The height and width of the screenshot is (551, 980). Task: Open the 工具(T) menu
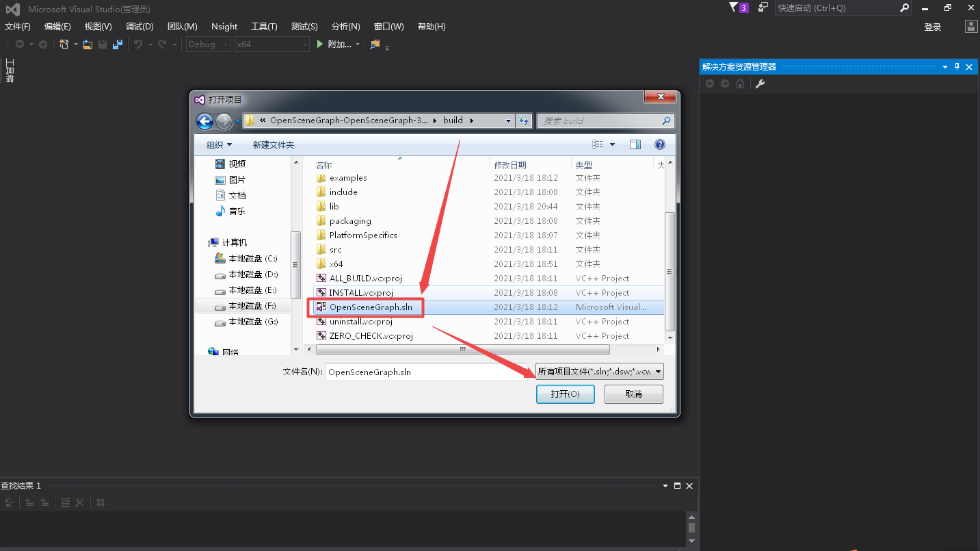pyautogui.click(x=264, y=27)
